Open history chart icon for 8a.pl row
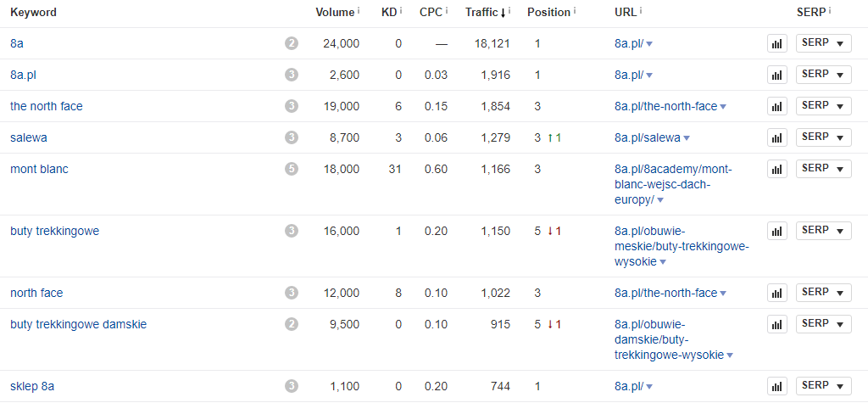The image size is (868, 403). [x=777, y=75]
